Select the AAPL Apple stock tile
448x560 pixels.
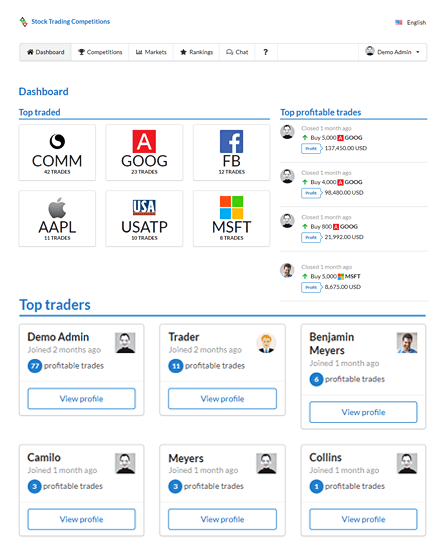point(57,218)
